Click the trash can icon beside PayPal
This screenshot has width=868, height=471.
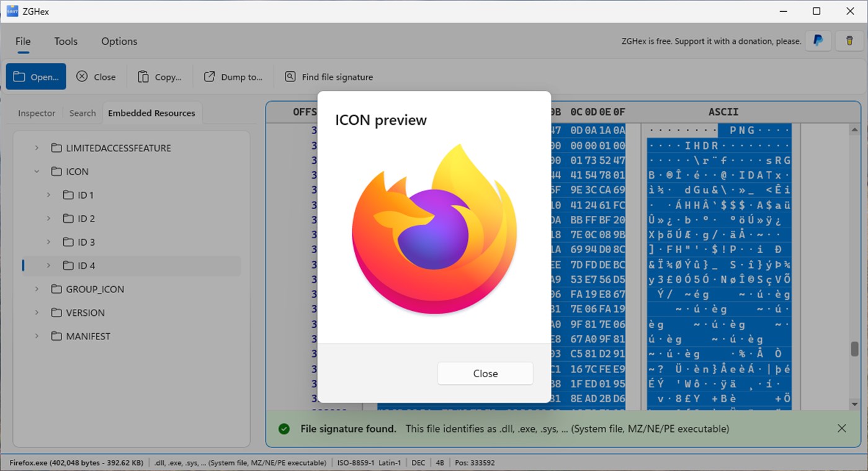pyautogui.click(x=849, y=41)
